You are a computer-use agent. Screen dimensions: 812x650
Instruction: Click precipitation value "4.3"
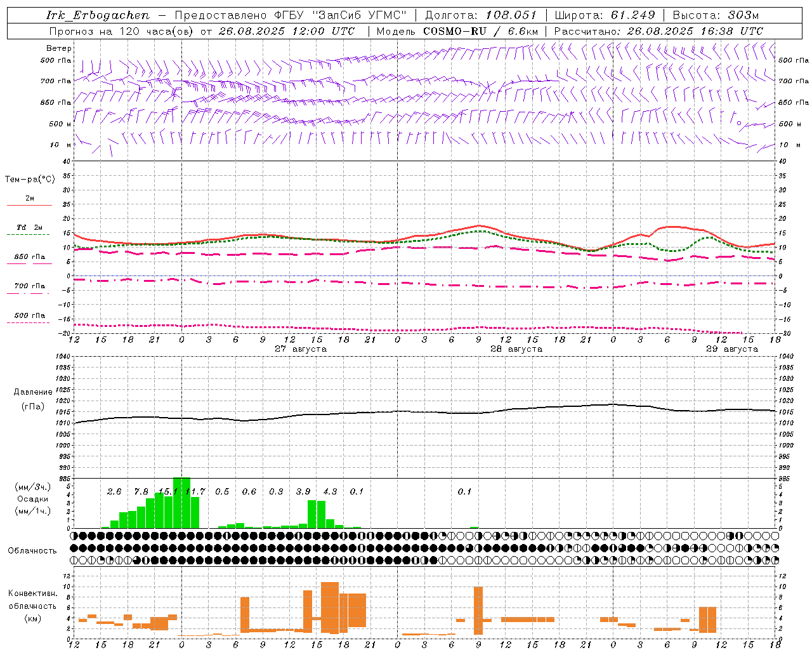pos(330,492)
